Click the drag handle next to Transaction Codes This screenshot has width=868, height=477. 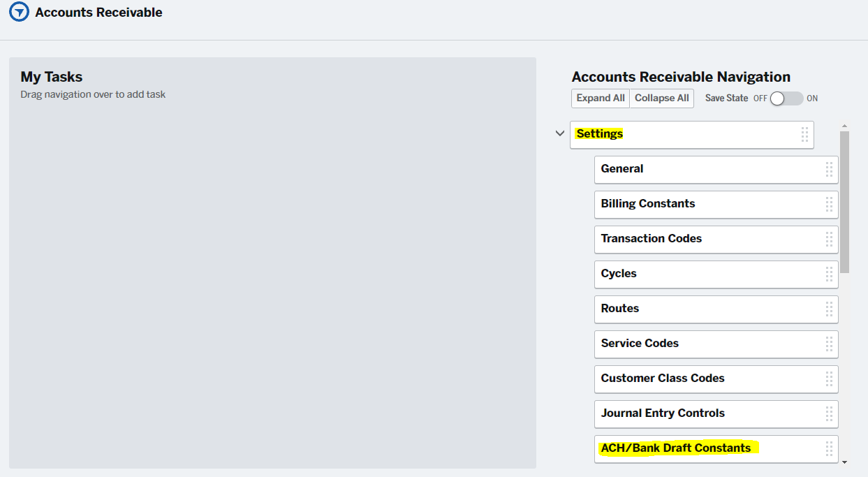(828, 239)
